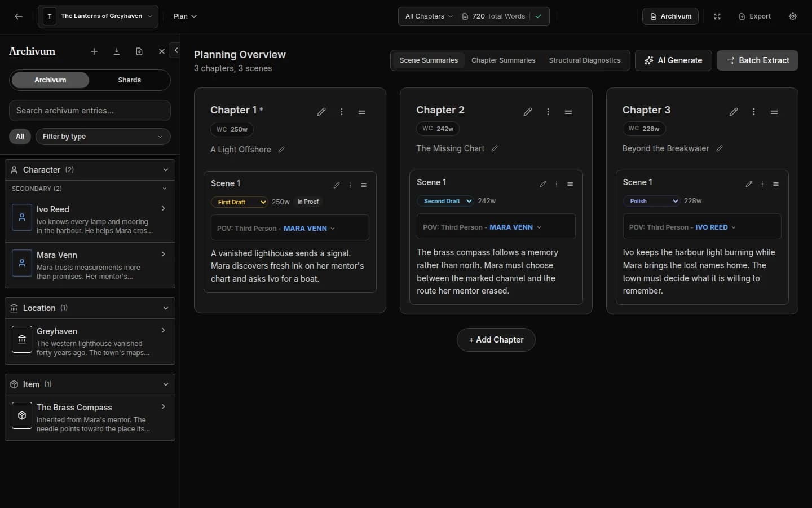Edit the 'A Light Offshore' title pencil
This screenshot has height=508, width=812.
pyautogui.click(x=281, y=150)
